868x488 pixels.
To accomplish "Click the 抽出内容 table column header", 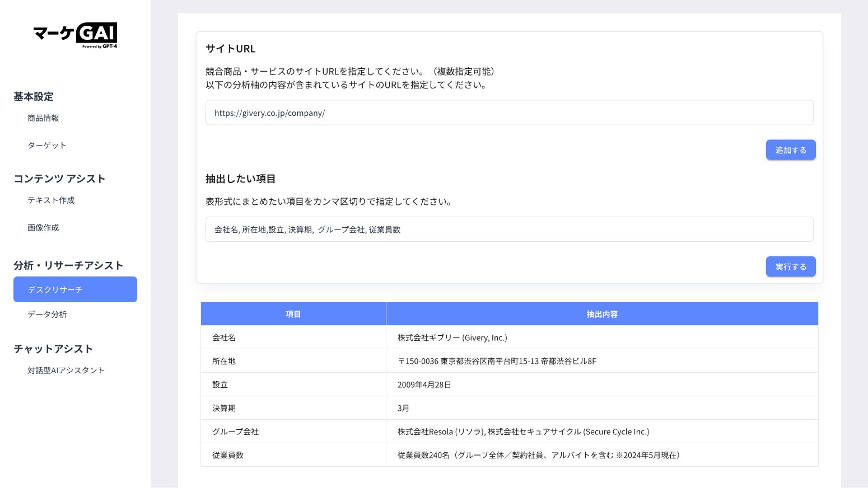I will [x=602, y=314].
